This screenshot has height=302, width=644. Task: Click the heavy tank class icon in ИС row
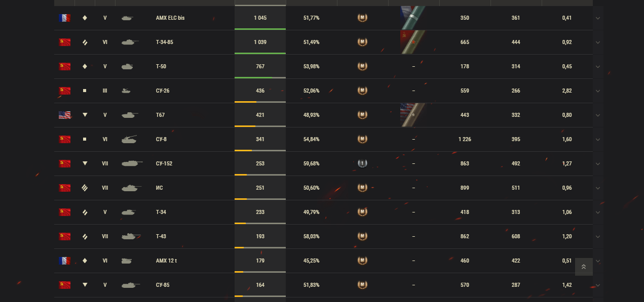[x=85, y=188]
